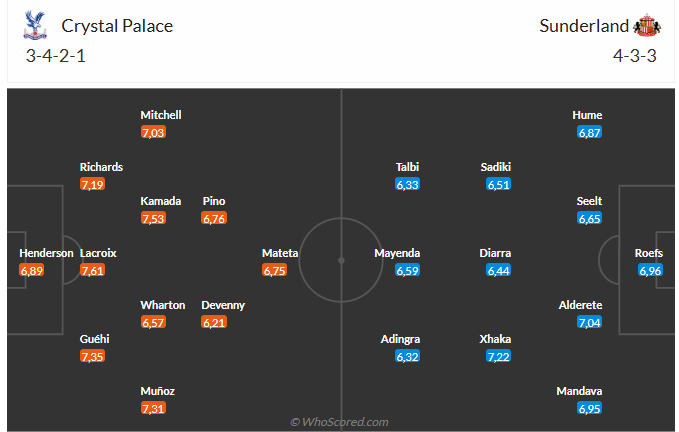679x432 pixels.
Task: Click Sunderland's 4-3-3 formation text
Action: 634,56
